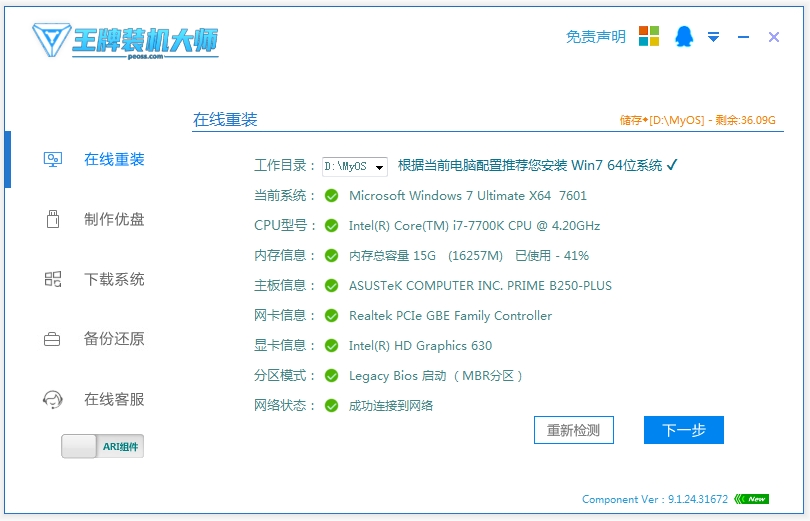Click green check icon for 主板信息
This screenshot has width=810, height=521.
click(332, 286)
